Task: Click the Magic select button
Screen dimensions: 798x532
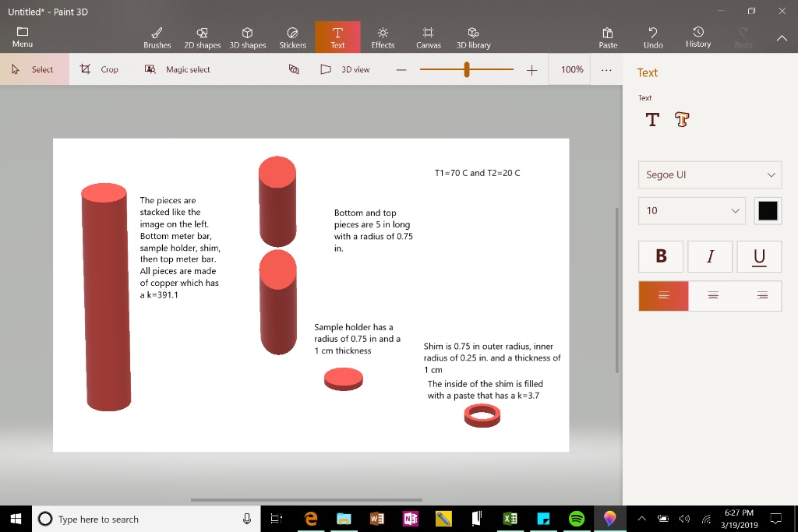Action: (178, 69)
